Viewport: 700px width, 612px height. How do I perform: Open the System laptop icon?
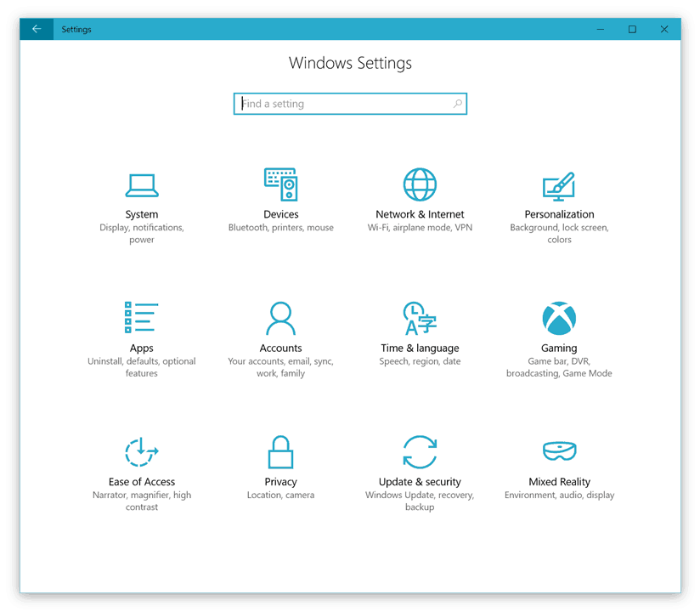(142, 185)
